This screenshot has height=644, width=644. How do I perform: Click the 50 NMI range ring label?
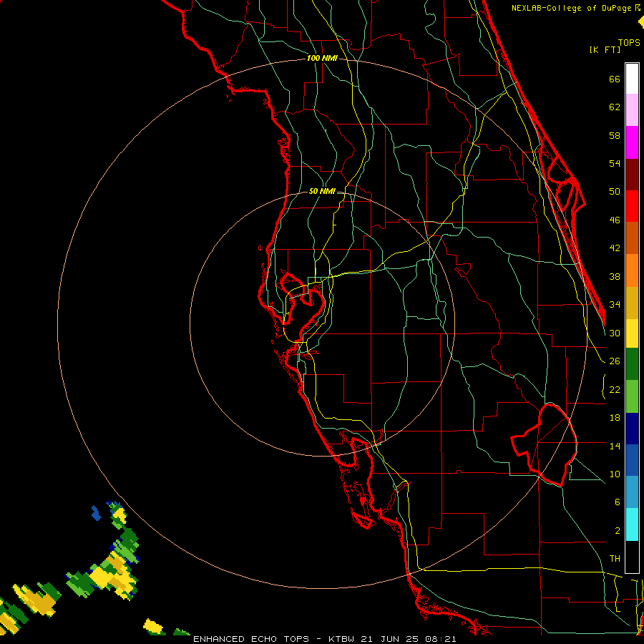coord(322,191)
